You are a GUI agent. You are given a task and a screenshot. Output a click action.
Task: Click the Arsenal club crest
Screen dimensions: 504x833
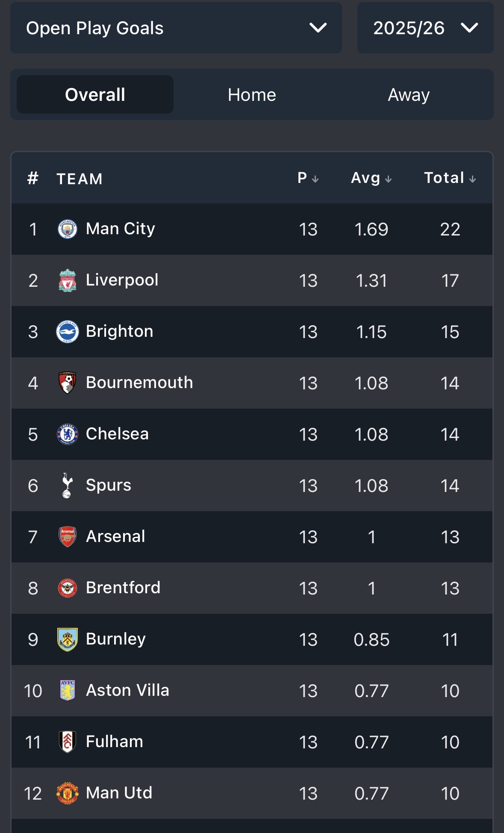[x=67, y=537]
